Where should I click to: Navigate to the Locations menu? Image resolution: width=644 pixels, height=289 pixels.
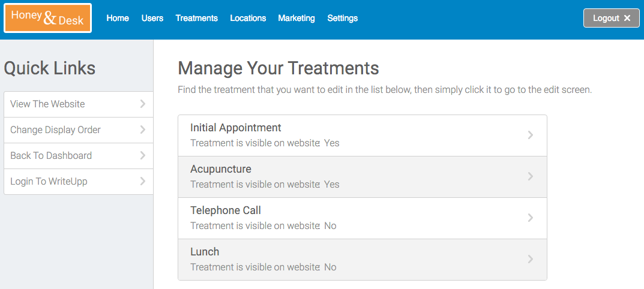(x=248, y=18)
